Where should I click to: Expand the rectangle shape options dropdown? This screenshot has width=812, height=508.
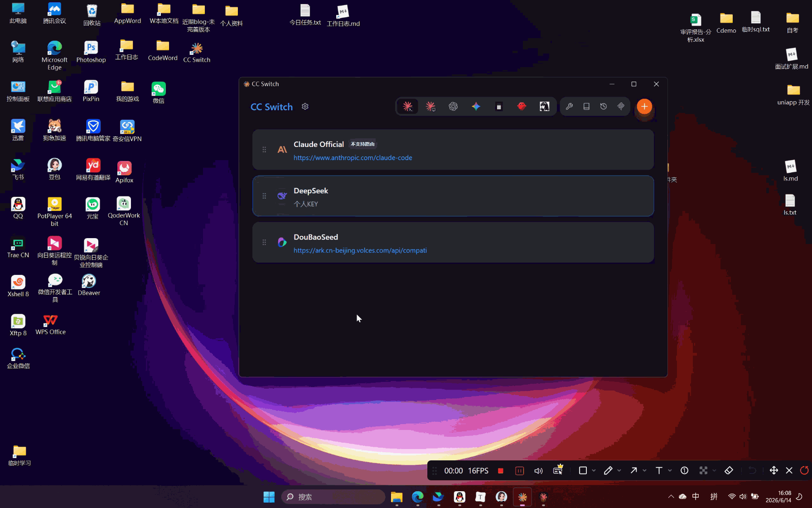(594, 471)
